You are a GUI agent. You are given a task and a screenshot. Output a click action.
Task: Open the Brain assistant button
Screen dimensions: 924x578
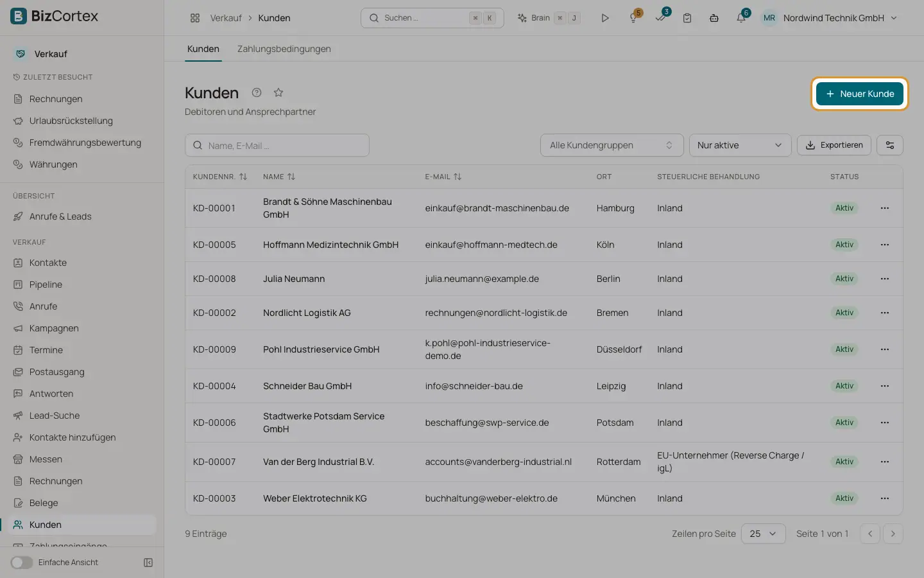pos(549,18)
